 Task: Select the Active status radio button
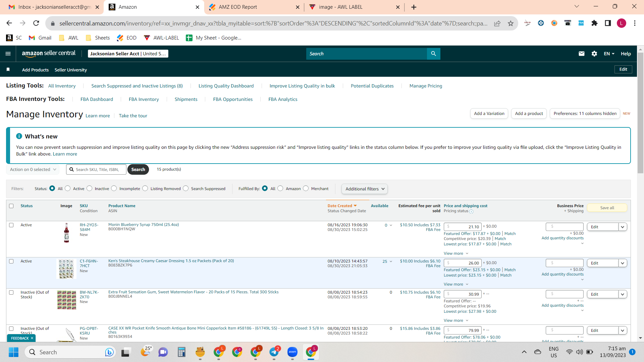[x=68, y=188]
